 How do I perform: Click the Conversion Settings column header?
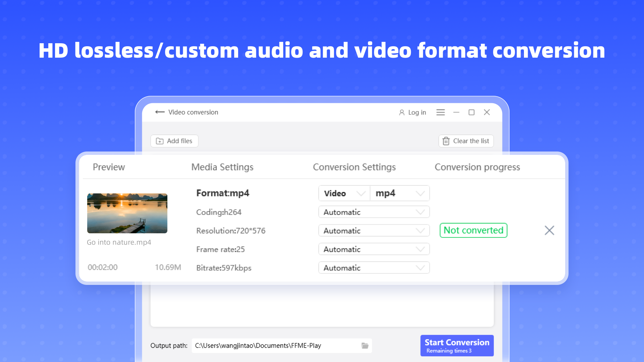[x=354, y=167]
